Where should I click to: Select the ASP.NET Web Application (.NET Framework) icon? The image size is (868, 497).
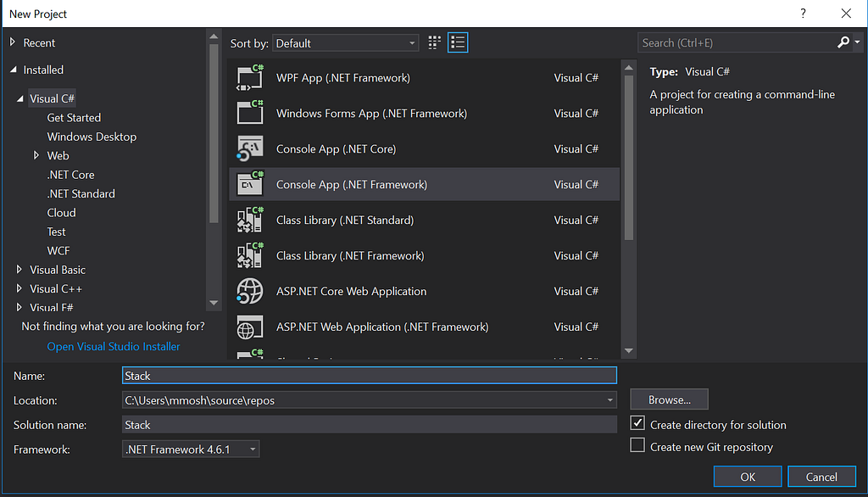tap(250, 327)
